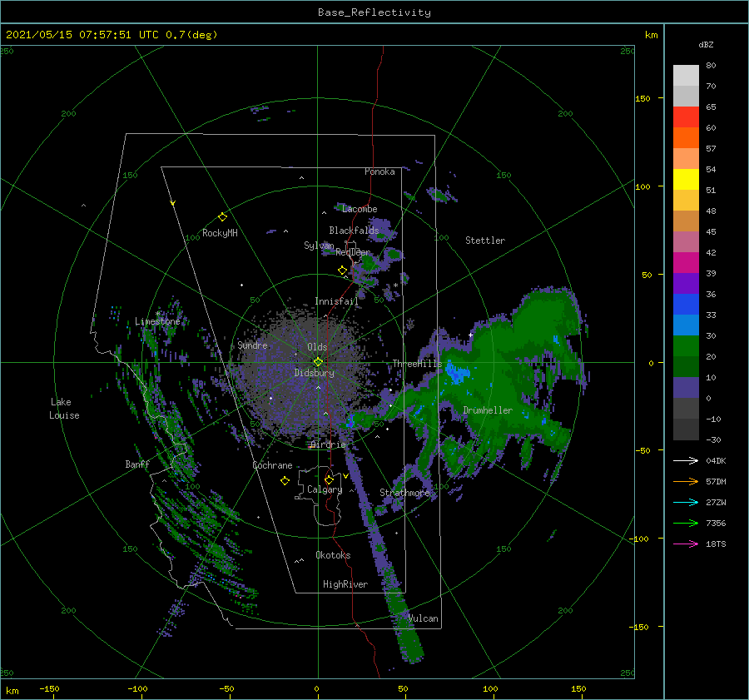
Task: Click the yellow km label beside the timestamp row
Action: tap(651, 35)
